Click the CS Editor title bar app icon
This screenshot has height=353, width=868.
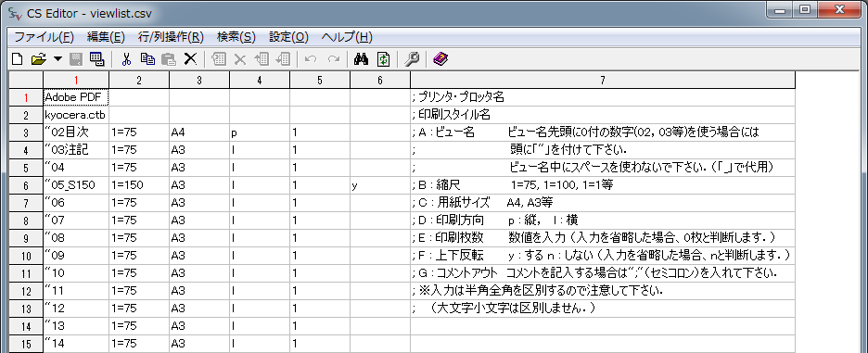pyautogui.click(x=15, y=13)
